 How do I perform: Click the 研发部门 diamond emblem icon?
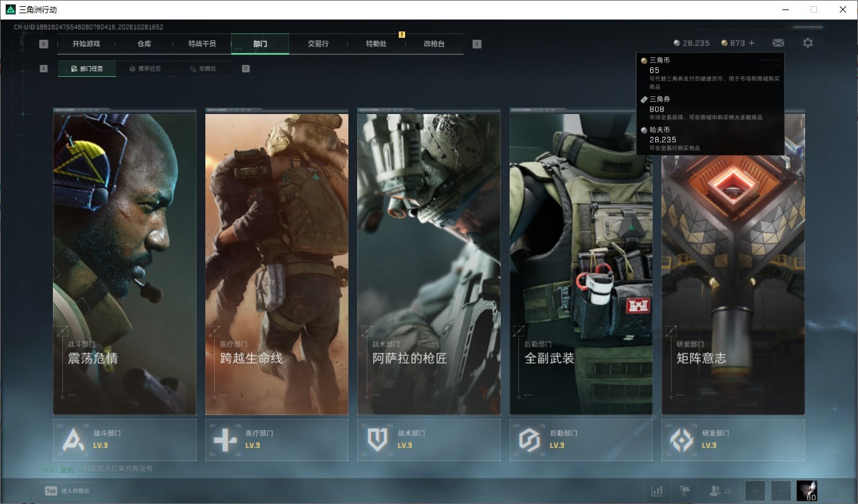(682, 440)
